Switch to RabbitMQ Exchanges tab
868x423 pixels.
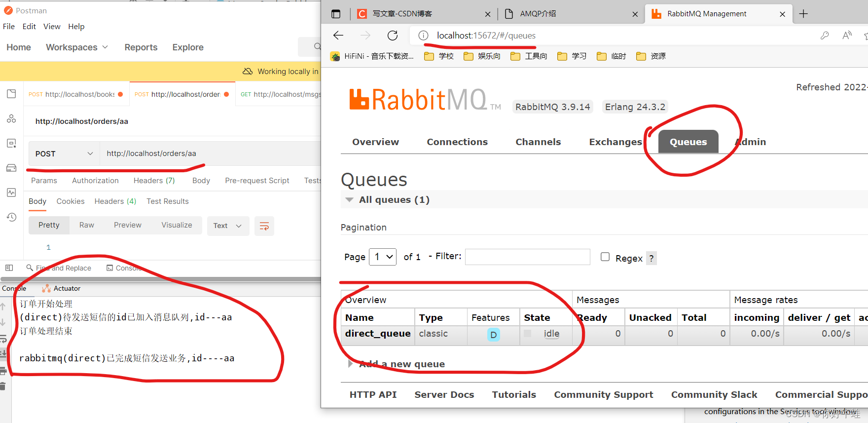615,142
